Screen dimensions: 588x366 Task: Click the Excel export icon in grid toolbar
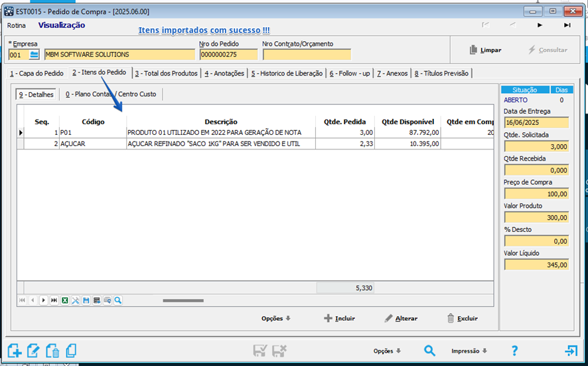[x=65, y=301]
